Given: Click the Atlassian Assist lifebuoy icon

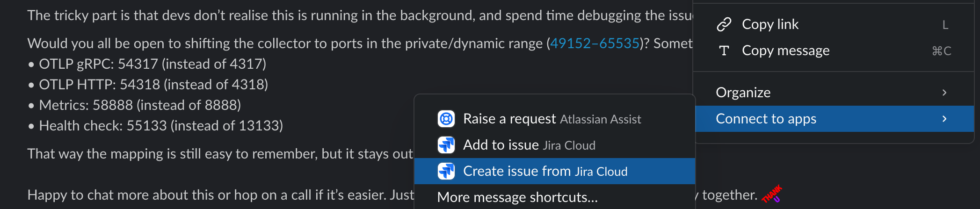Looking at the screenshot, I should 446,119.
